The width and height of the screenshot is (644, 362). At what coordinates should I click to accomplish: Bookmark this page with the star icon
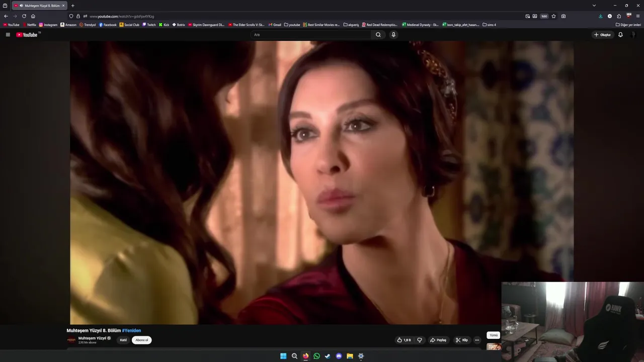click(554, 16)
